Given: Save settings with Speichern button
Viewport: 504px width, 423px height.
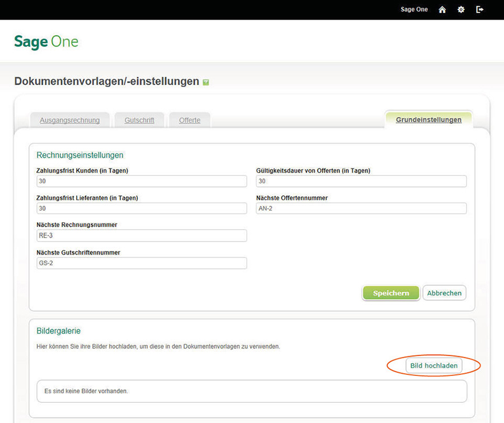Looking at the screenshot, I should tap(391, 293).
